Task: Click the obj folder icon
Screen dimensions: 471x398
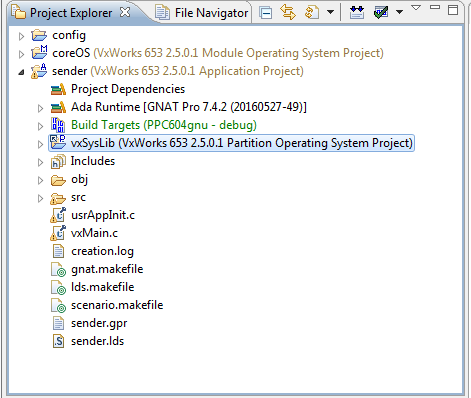Action: coord(58,180)
